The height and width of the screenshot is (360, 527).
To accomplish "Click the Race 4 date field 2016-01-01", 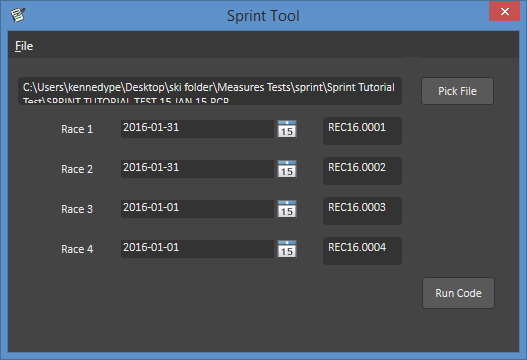I will (197, 249).
